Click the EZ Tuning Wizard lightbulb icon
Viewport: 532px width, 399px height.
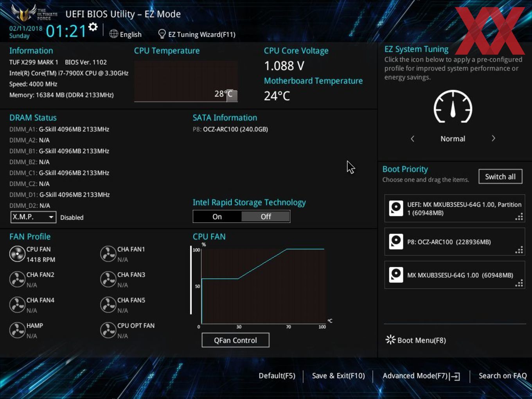tap(162, 34)
